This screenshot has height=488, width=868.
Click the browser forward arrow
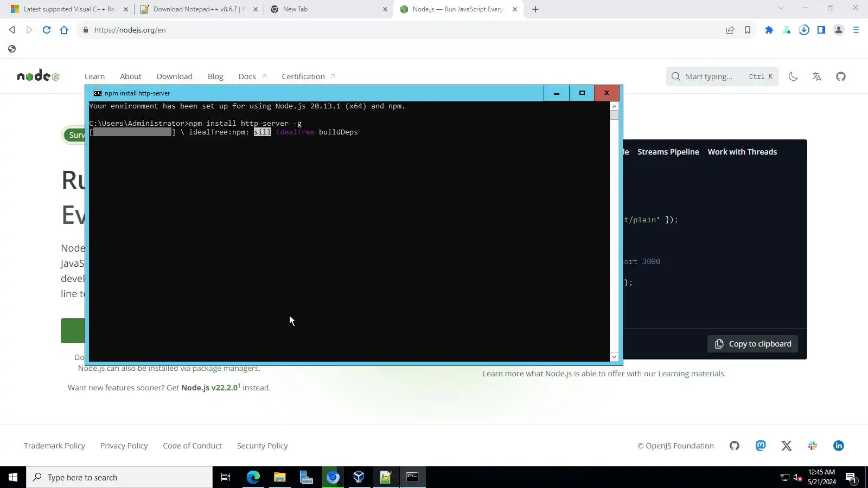coord(29,30)
